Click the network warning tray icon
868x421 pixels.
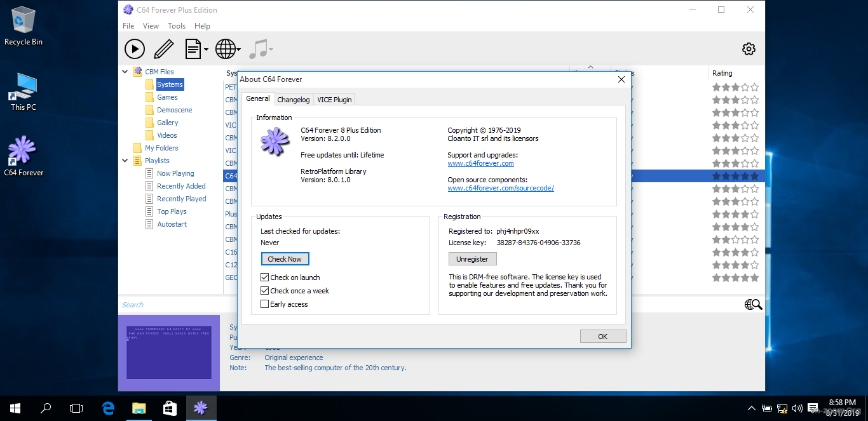(782, 408)
